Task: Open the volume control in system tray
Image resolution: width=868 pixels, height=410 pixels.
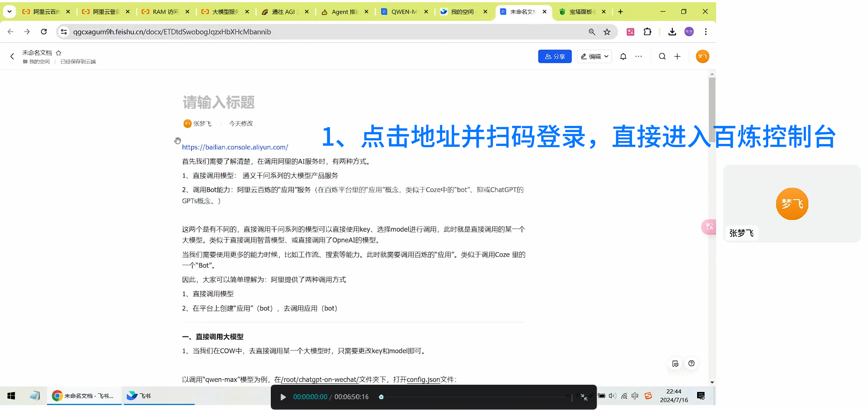Action: tap(613, 396)
